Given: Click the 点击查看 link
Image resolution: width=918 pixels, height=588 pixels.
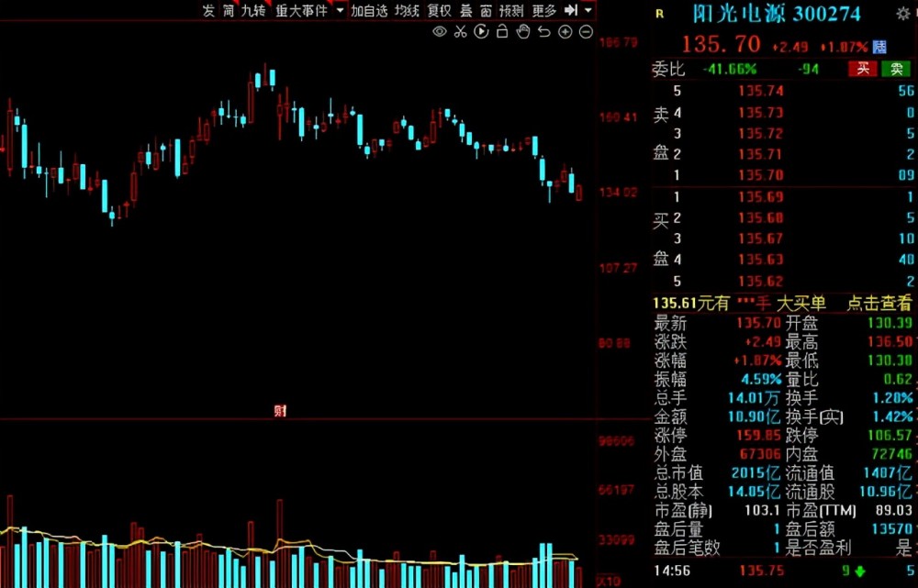Looking at the screenshot, I should pos(879,303).
